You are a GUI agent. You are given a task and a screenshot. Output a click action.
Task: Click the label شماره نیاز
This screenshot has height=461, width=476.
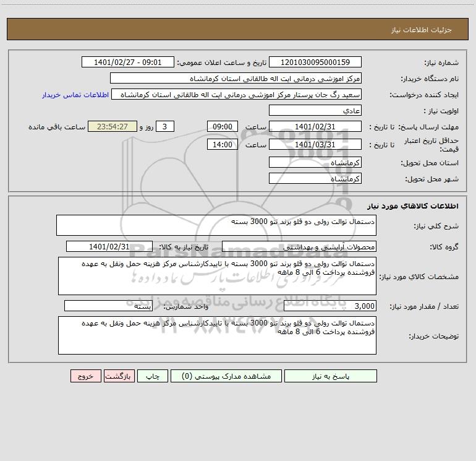coord(441,62)
